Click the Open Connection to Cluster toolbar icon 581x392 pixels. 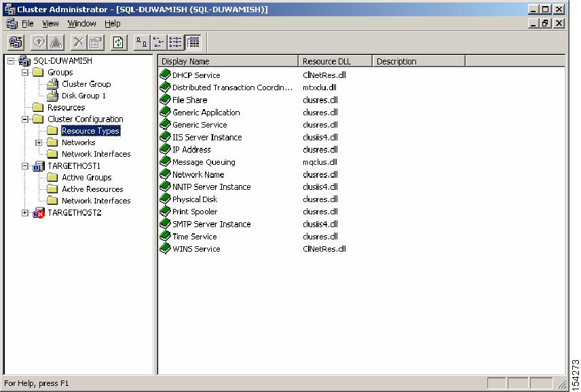[16, 42]
